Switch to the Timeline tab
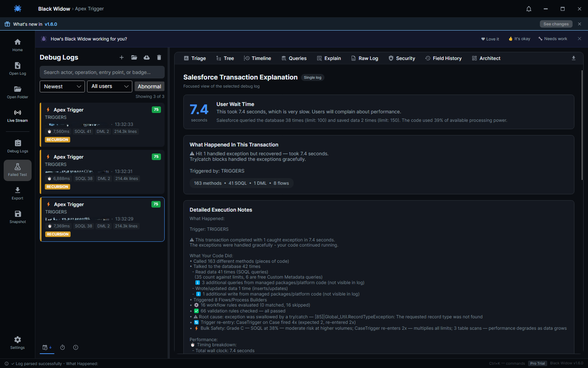 (257, 58)
